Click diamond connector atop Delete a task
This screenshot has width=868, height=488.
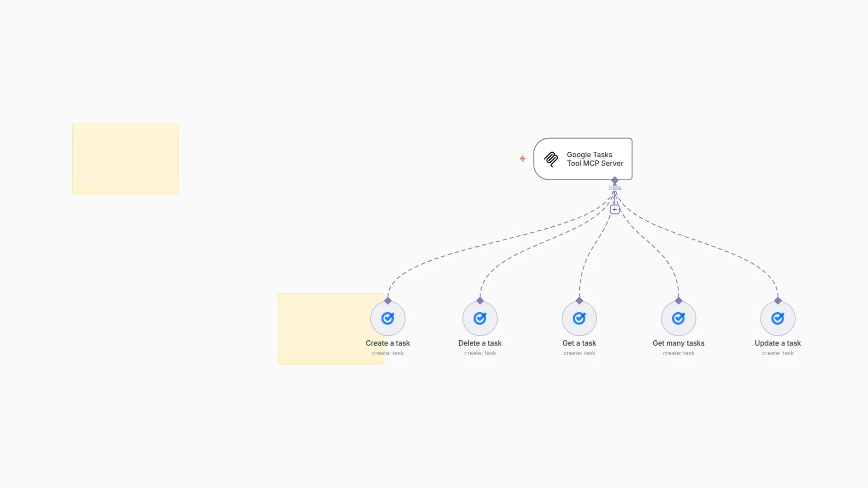[480, 300]
